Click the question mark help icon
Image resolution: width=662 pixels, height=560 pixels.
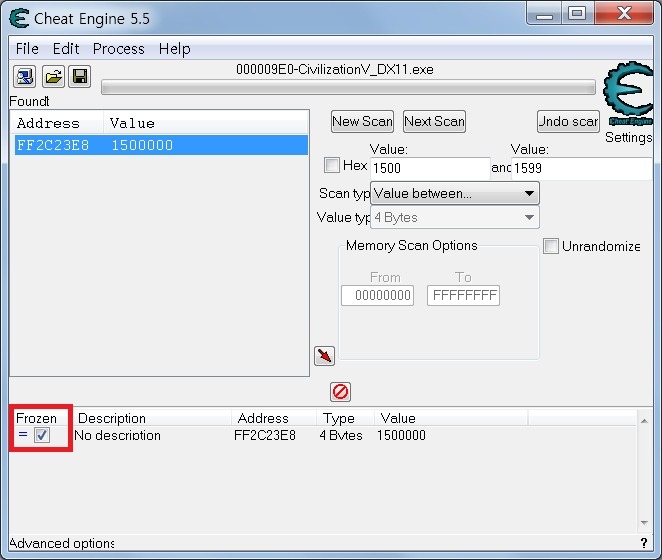(644, 543)
